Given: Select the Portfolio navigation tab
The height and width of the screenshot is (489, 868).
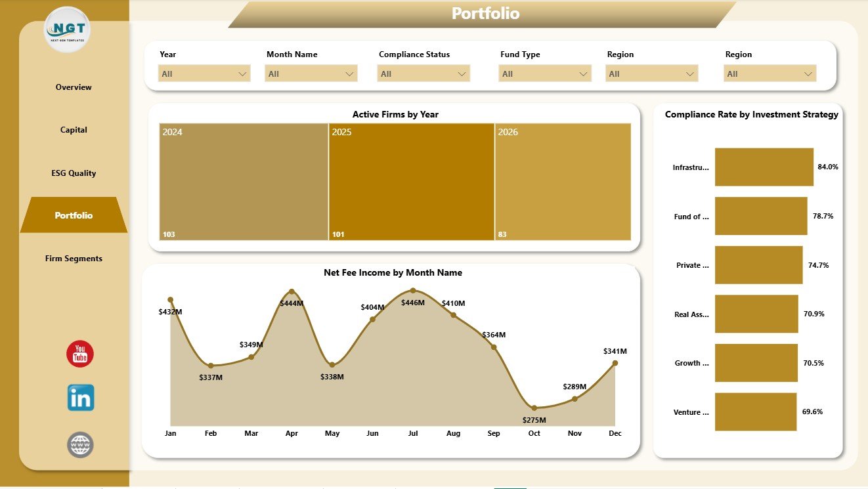Looking at the screenshot, I should (x=74, y=215).
